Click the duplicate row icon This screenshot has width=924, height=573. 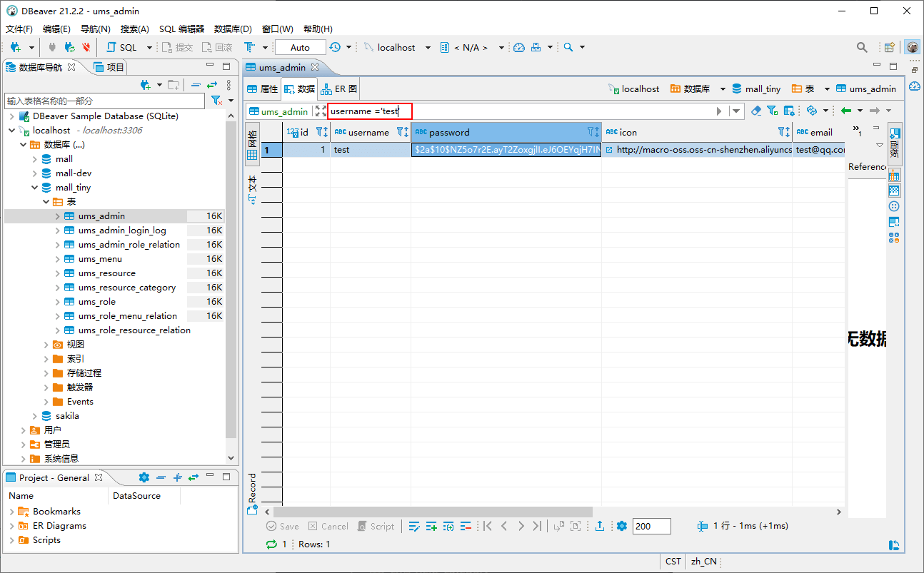pos(448,526)
